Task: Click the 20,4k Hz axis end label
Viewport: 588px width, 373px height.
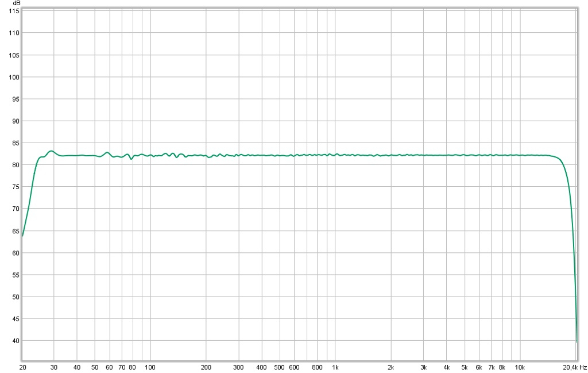Action: [575, 367]
